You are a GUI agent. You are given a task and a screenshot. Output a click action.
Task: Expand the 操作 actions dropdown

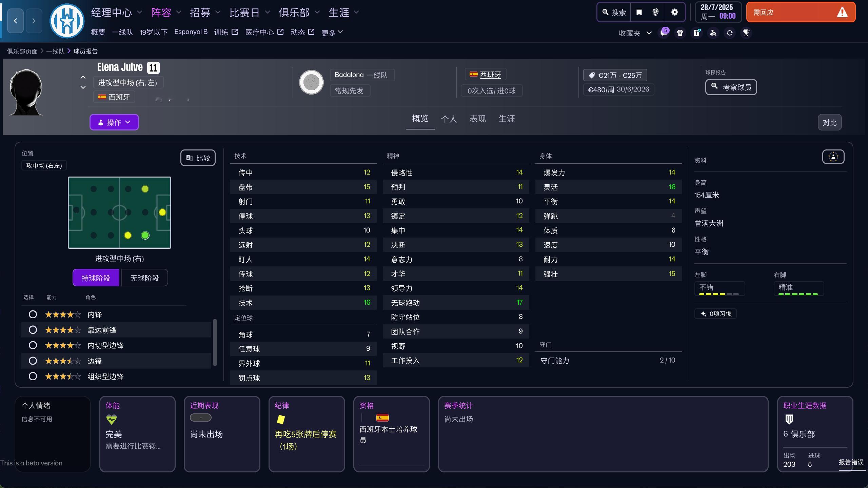(114, 122)
